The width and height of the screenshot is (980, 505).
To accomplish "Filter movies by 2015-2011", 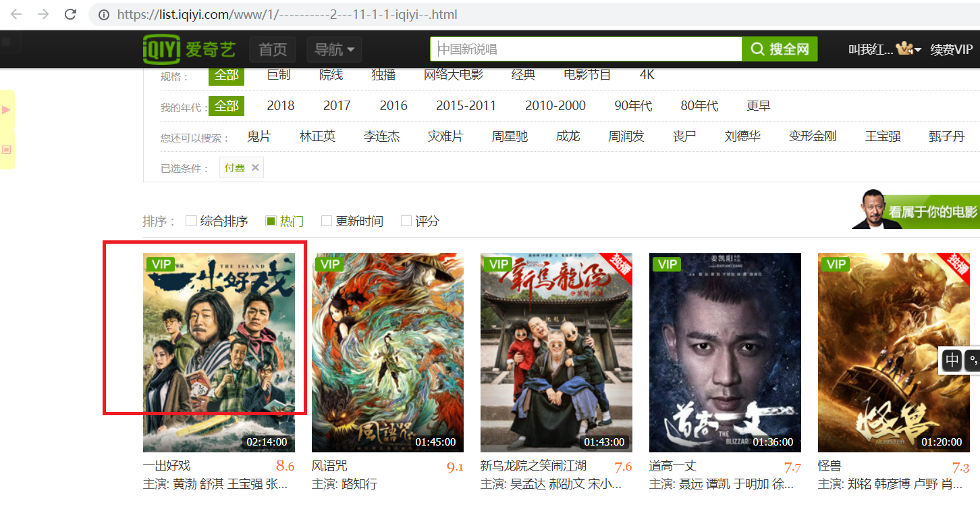I will 466,106.
